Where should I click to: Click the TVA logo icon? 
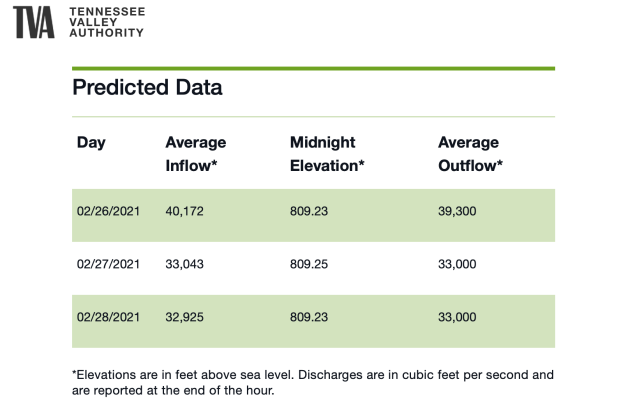click(x=35, y=21)
